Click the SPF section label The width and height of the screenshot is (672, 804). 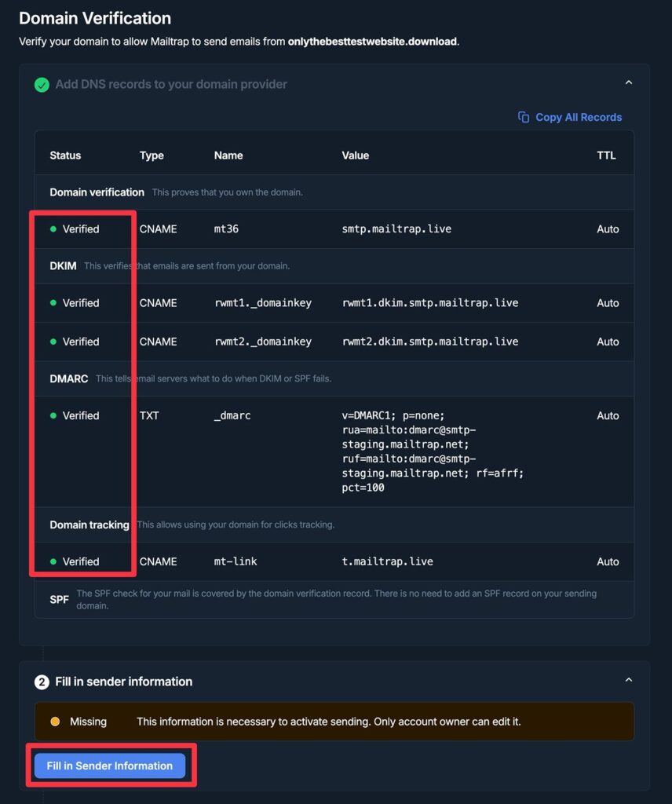pos(59,599)
